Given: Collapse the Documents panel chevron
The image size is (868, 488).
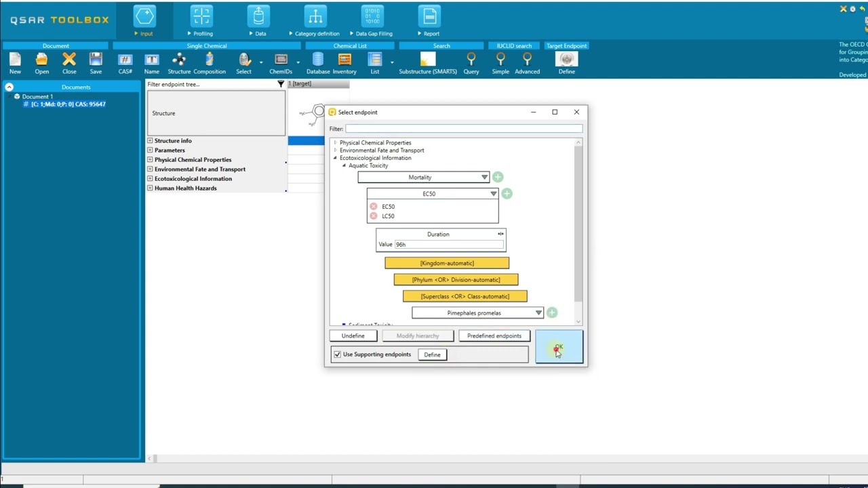Looking at the screenshot, I should (x=9, y=87).
